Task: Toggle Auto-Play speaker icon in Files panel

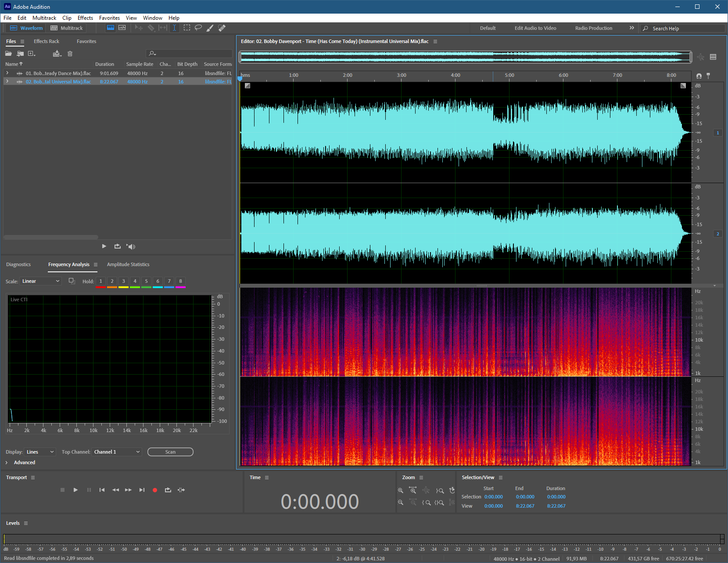Action: click(131, 246)
